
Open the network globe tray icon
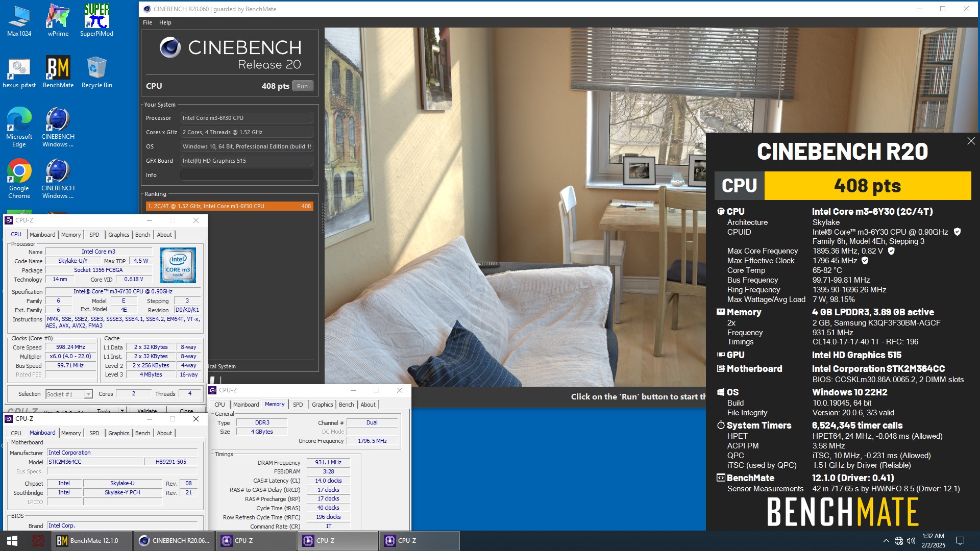[x=899, y=541]
